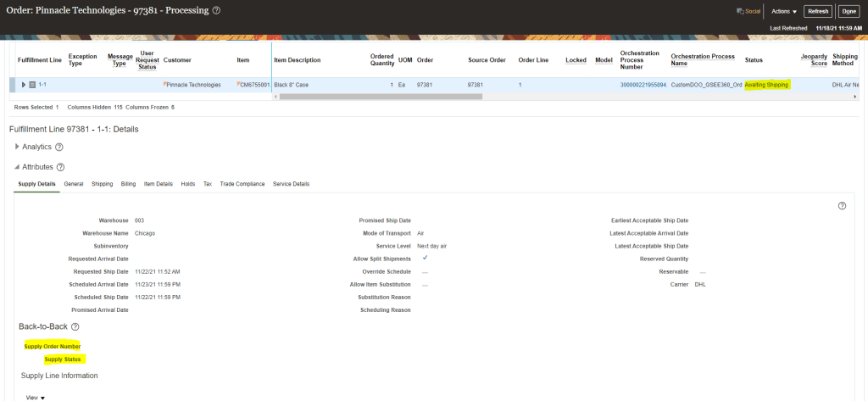The height and width of the screenshot is (401, 868).
Task: Click the table's horizontal scrollbar
Action: tap(381, 97)
